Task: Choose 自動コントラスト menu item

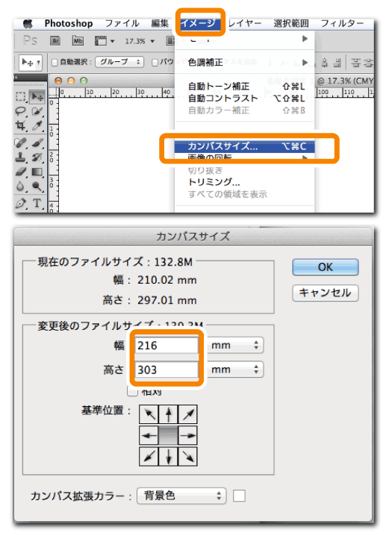Action: tap(245, 99)
